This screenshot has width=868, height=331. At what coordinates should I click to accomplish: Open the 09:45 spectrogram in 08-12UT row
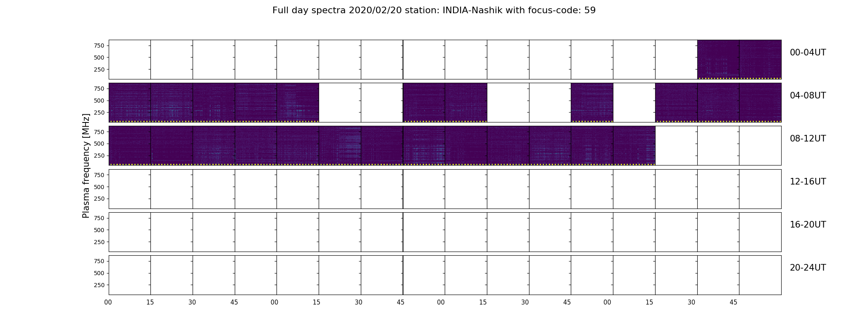point(424,146)
